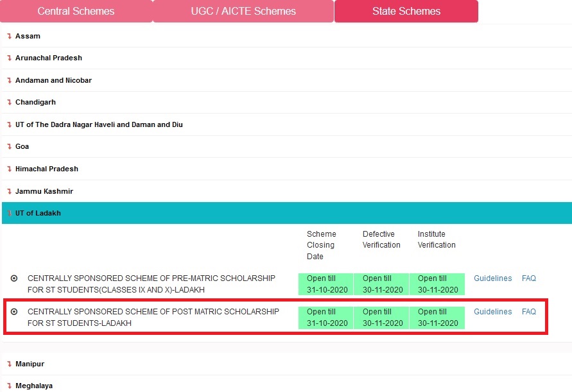Click the arrow icon beside Assam
The width and height of the screenshot is (572, 392).
(x=9, y=37)
